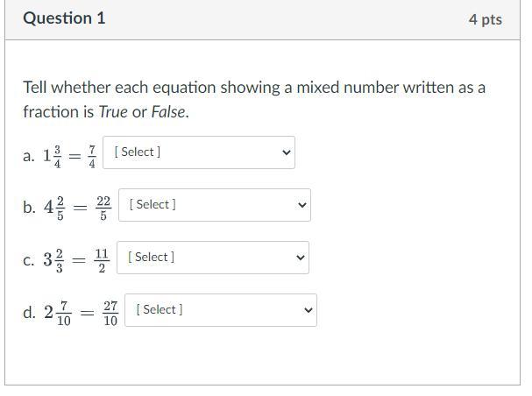Open the Select dropdown for equation d

pyautogui.click(x=220, y=310)
